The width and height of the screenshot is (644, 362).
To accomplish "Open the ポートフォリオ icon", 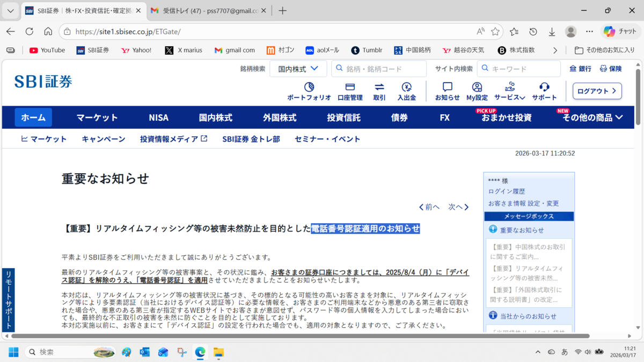I will 309,92.
